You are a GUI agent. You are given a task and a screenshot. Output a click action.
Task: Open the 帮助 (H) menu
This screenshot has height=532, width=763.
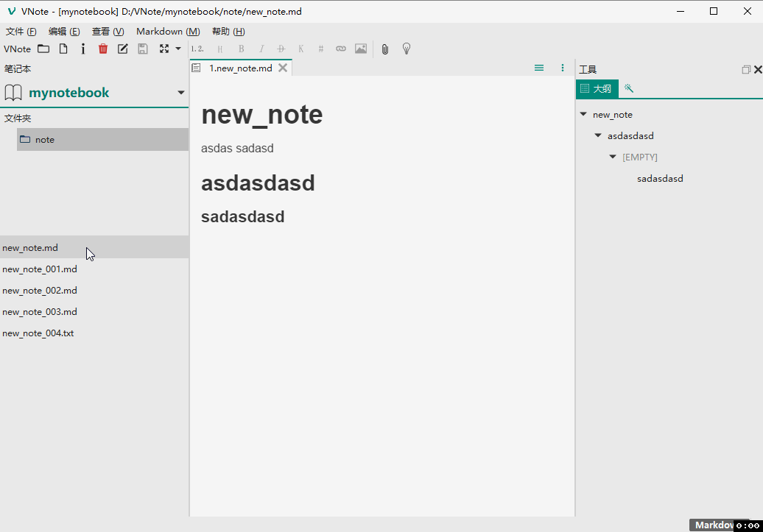[228, 32]
